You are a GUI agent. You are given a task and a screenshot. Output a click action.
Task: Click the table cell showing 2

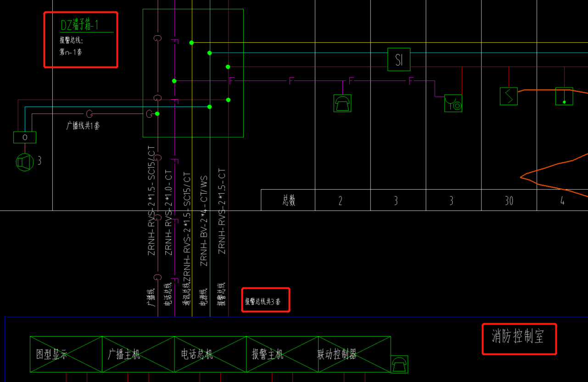point(343,200)
